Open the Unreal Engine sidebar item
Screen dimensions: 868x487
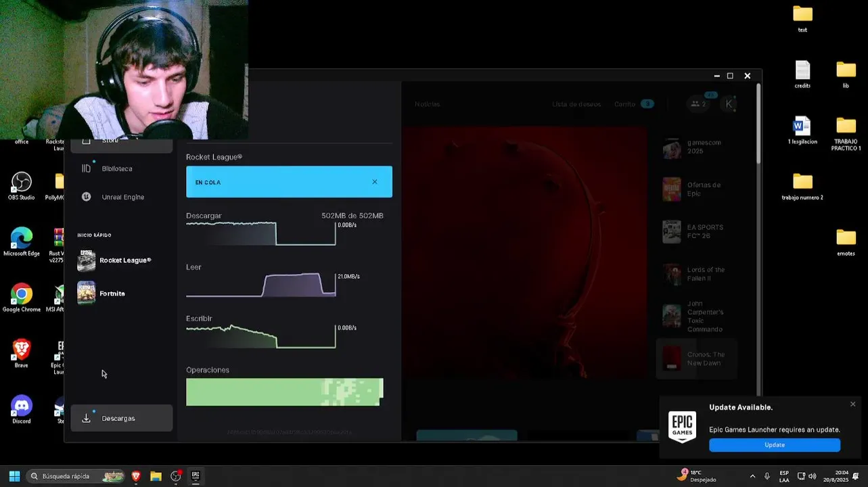[122, 197]
